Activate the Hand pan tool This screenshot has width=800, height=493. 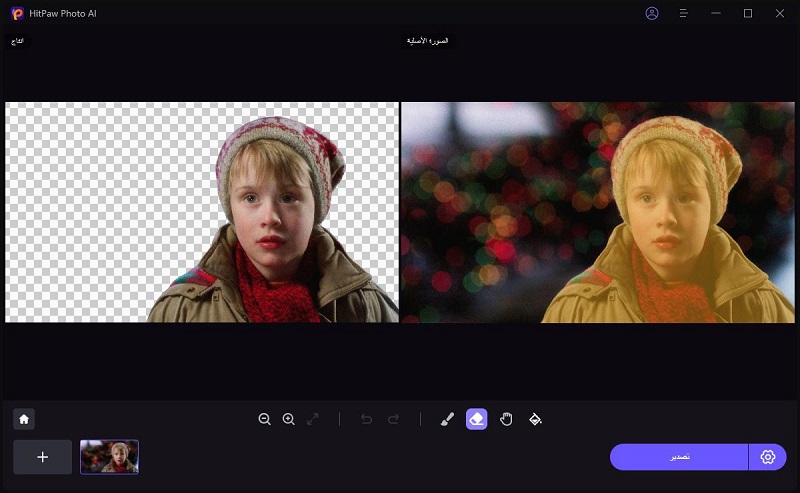pos(506,419)
